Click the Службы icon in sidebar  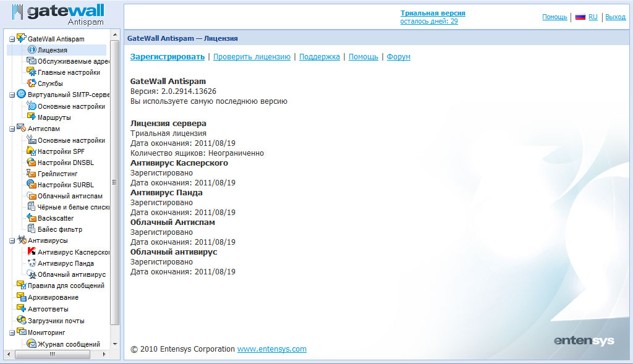click(x=32, y=83)
